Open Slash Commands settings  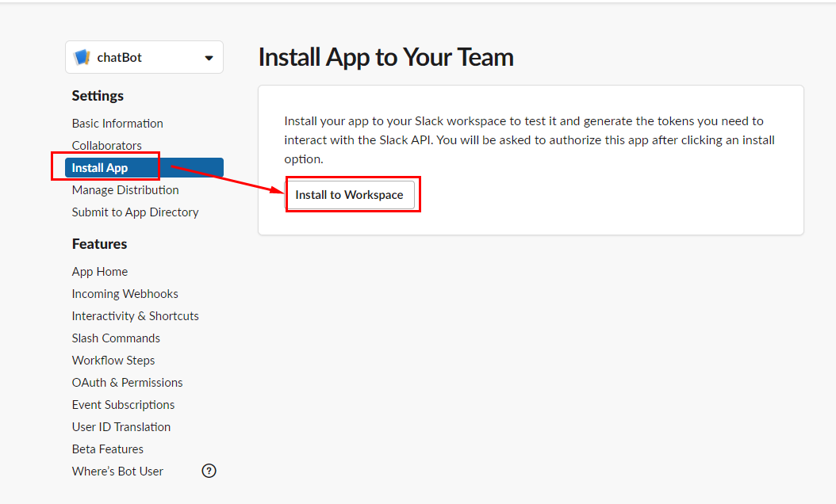click(x=116, y=338)
